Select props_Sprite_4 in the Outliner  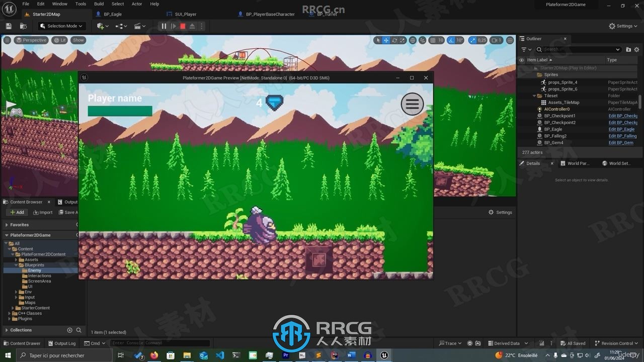tap(562, 82)
